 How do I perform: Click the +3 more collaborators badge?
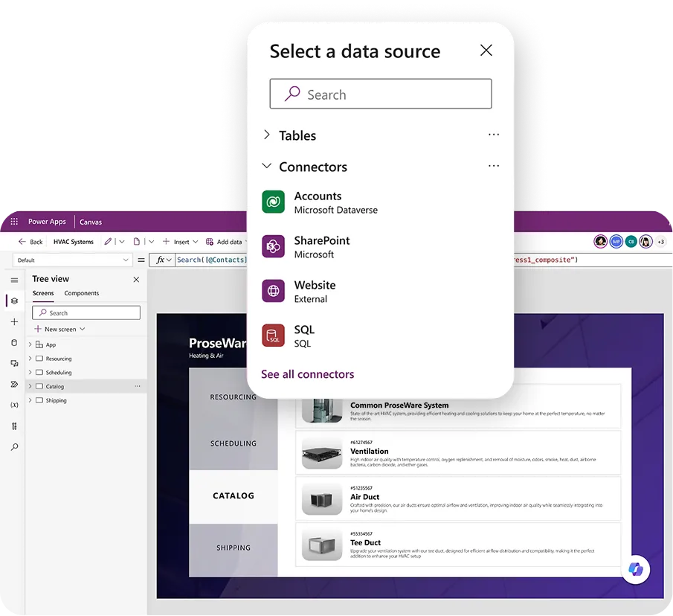click(661, 242)
